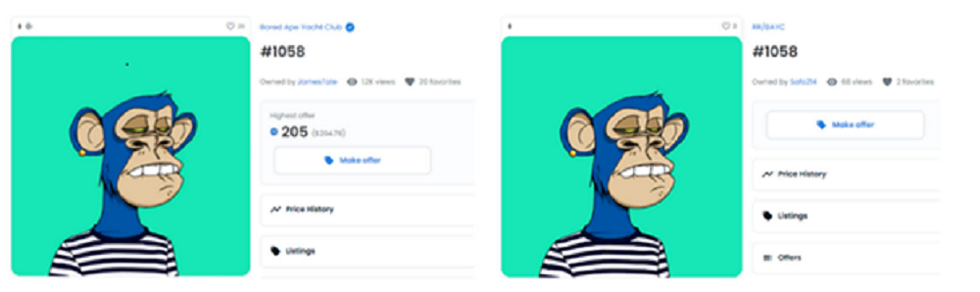Click the heart icon beside 2 favorites
Image resolution: width=980 pixels, height=292 pixels.
point(887,82)
